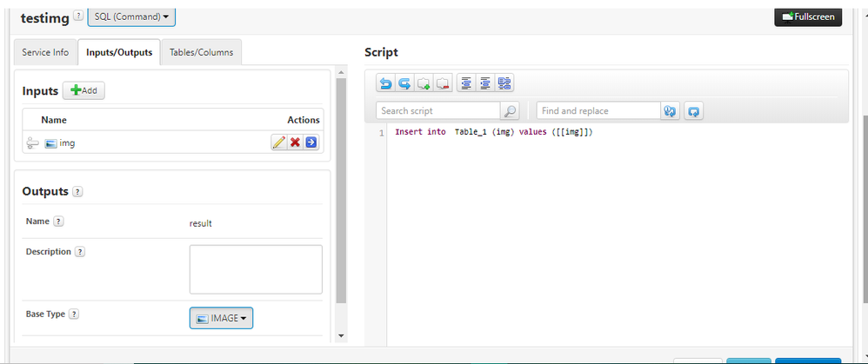Edit the img input with pencil icon

(x=278, y=143)
